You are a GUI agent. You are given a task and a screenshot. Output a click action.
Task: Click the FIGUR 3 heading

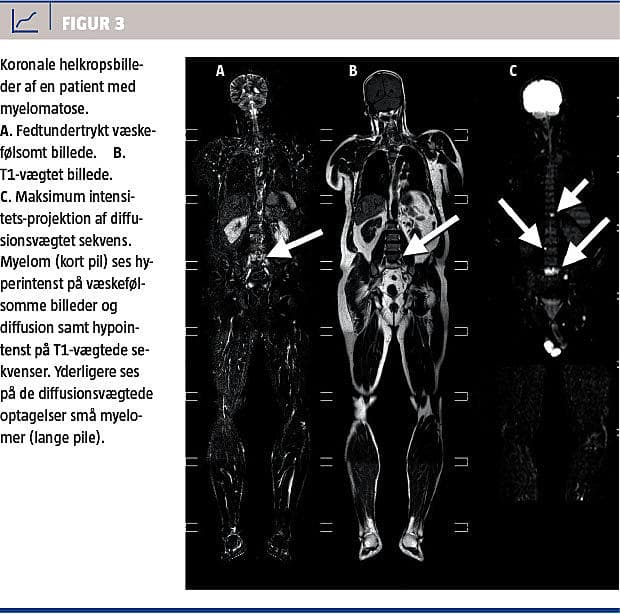[x=93, y=24]
